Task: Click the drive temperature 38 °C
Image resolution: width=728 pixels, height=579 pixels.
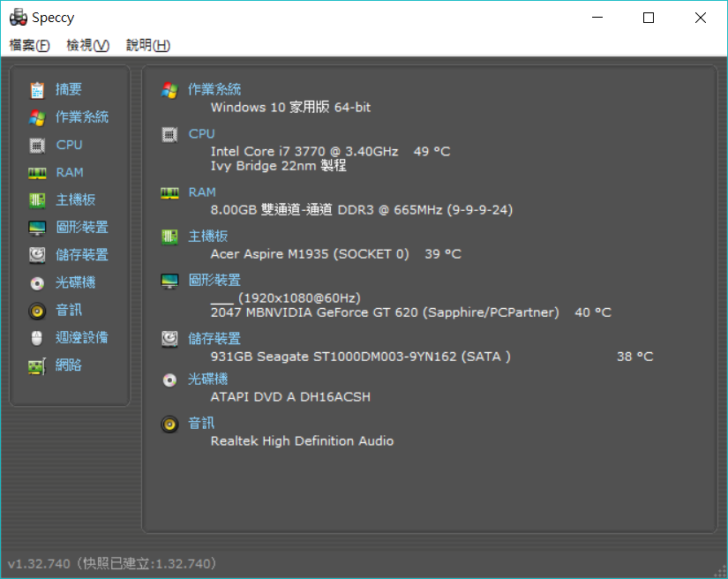Action: pos(634,357)
